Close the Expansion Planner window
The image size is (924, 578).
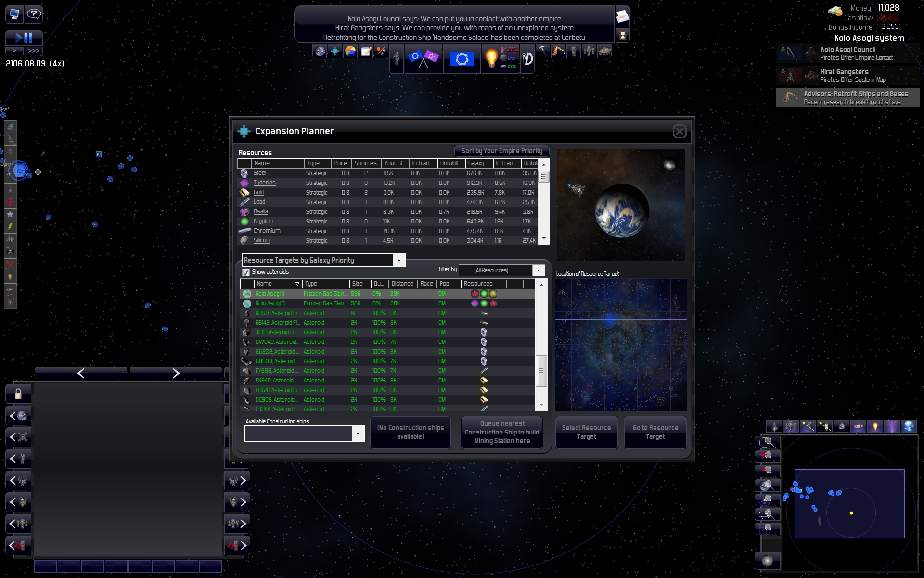pyautogui.click(x=680, y=131)
